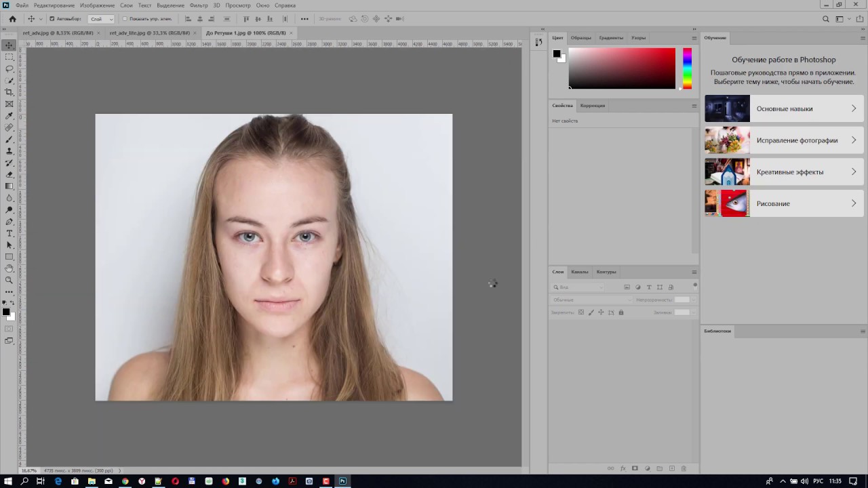
Task: Expand the Основные навыки lesson category
Action: tap(784, 108)
